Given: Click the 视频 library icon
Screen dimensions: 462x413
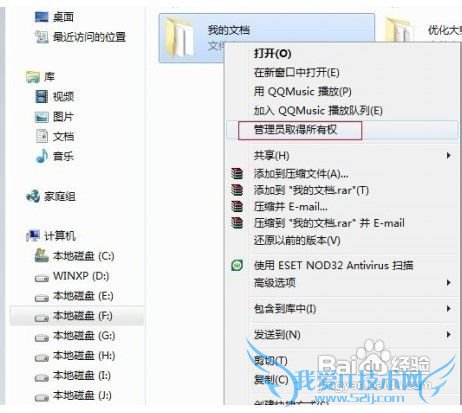Looking at the screenshot, I should [42, 97].
